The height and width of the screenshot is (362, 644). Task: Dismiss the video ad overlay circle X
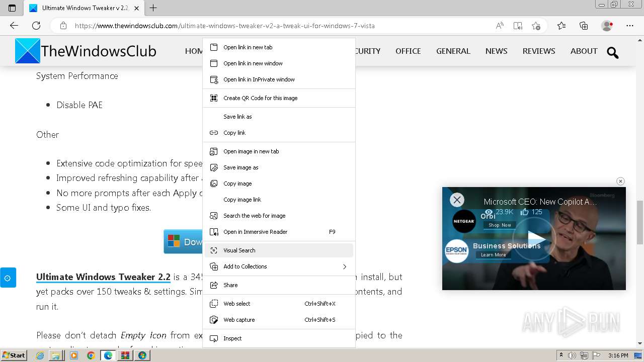tap(457, 200)
